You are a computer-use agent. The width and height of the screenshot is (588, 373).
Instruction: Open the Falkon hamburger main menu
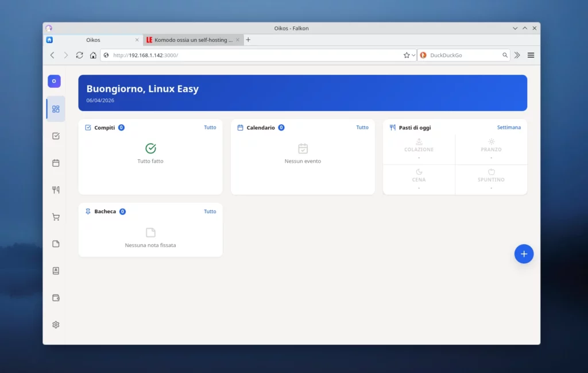(531, 55)
